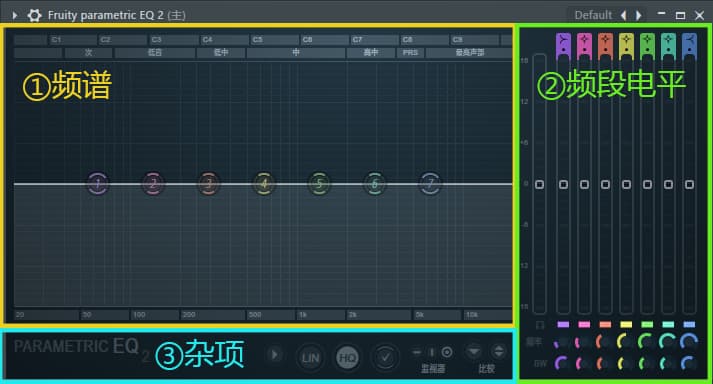Open the plugin options gear icon
The image size is (713, 384).
coord(34,15)
